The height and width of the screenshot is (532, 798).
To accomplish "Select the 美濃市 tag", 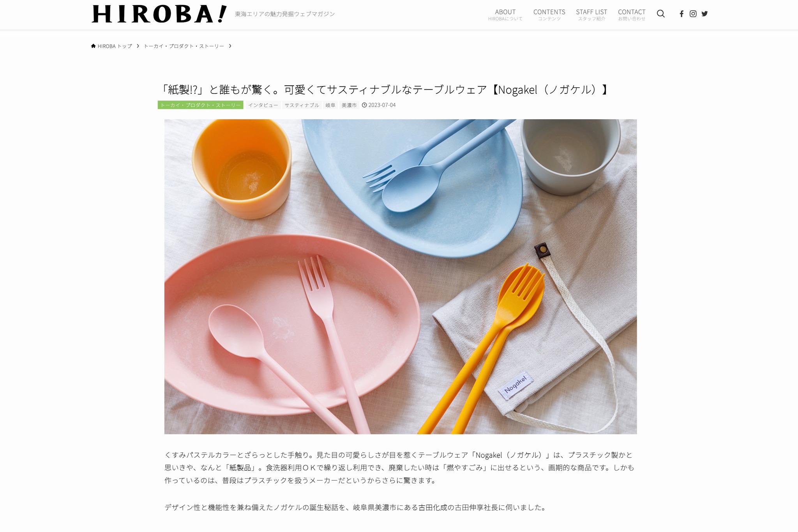I will point(349,105).
